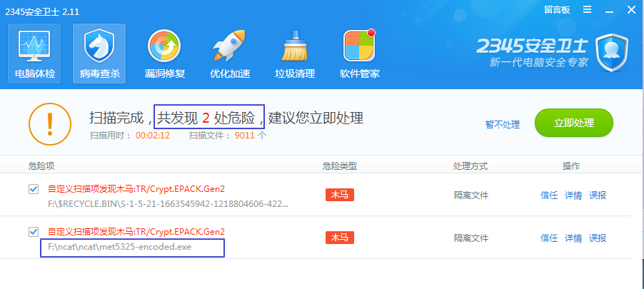Close the 2345安全卫士 window
Screen dimensions: 644x289
point(632,9)
